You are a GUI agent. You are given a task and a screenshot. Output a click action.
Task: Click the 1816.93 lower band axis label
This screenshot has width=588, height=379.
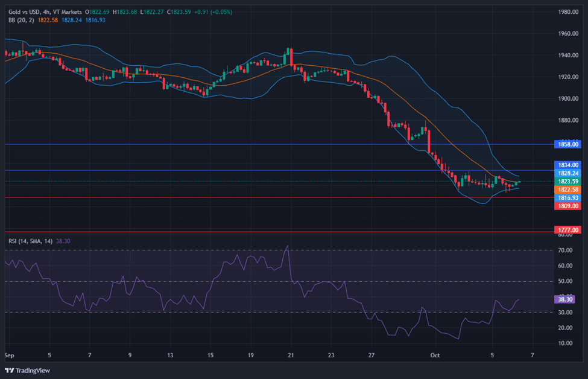[567, 197]
